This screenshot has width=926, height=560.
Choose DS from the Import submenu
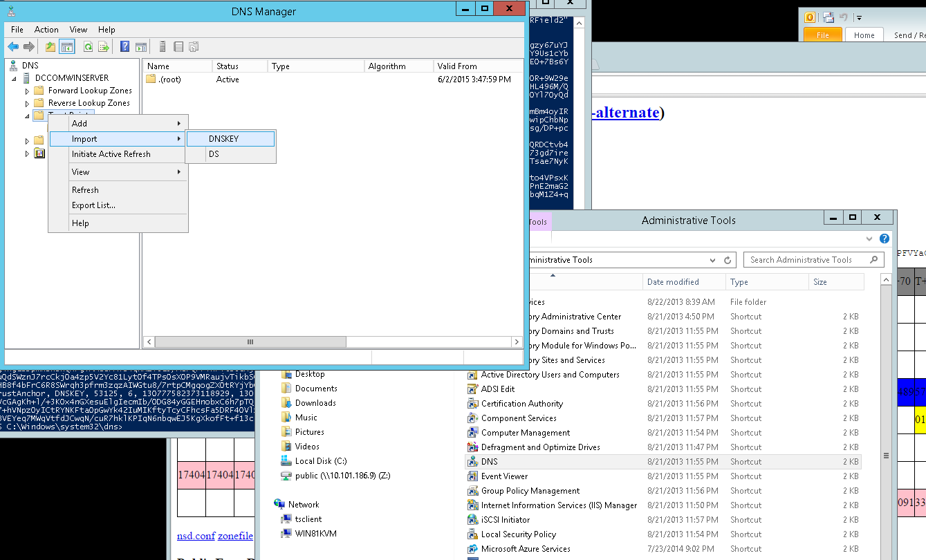(x=231, y=154)
